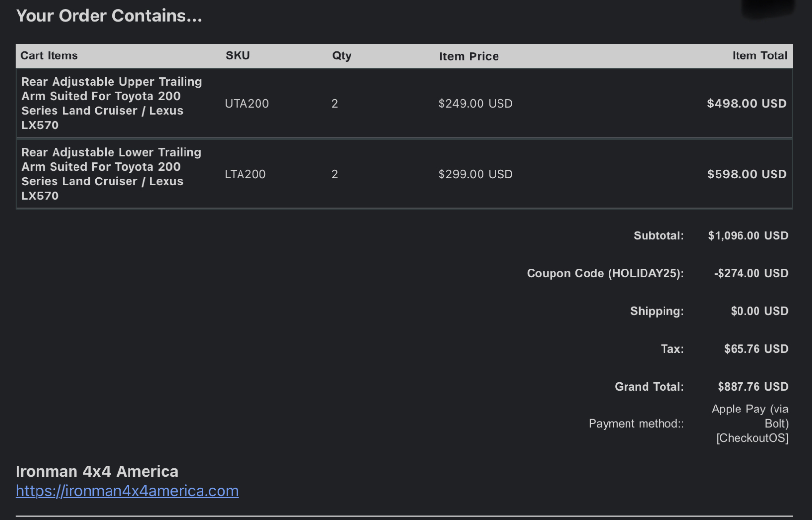Click the 'Payment method::' label
The height and width of the screenshot is (520, 812).
(x=636, y=423)
